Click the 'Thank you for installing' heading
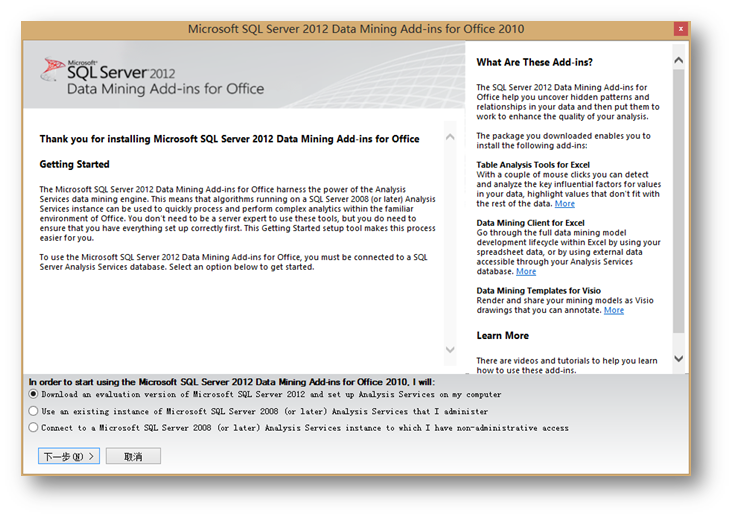The width and height of the screenshot is (733, 518). [229, 139]
